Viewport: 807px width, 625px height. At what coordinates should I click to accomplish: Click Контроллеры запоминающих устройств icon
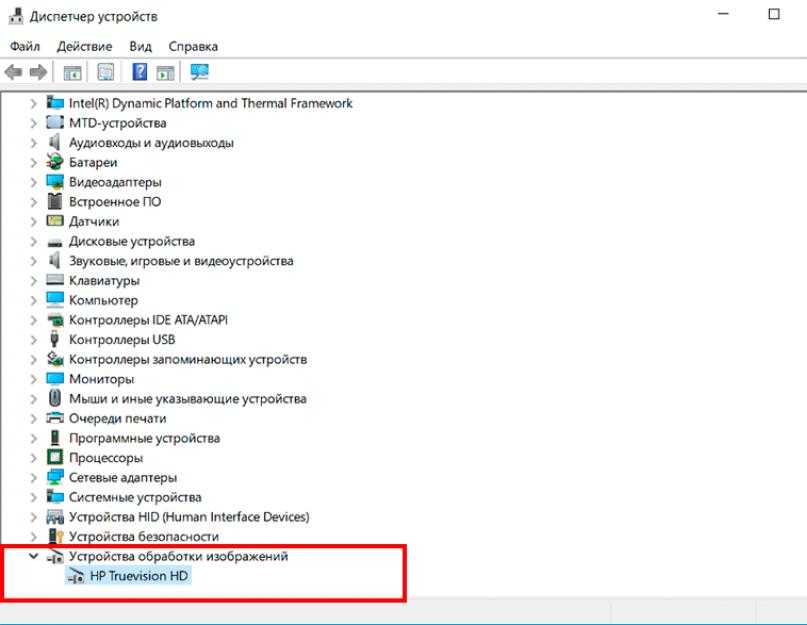(55, 359)
